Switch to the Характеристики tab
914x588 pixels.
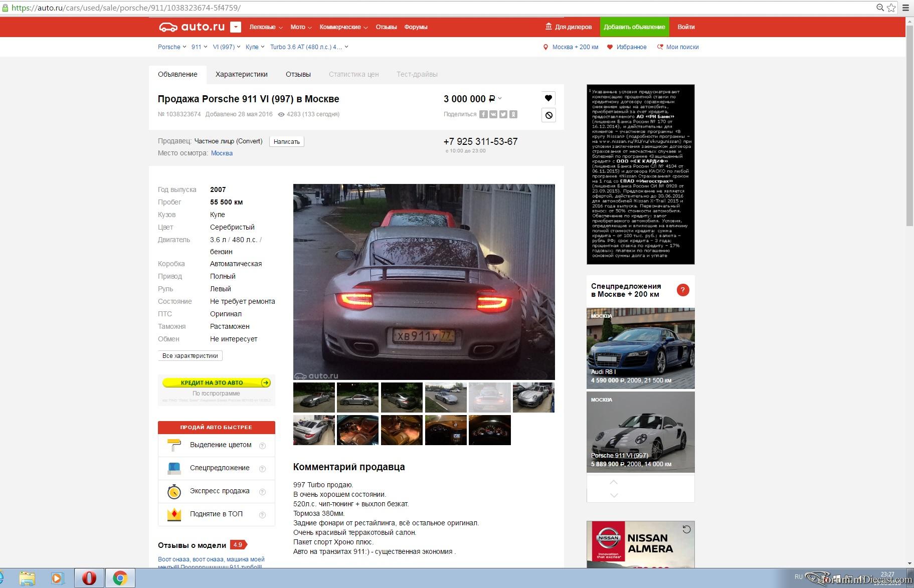click(242, 74)
